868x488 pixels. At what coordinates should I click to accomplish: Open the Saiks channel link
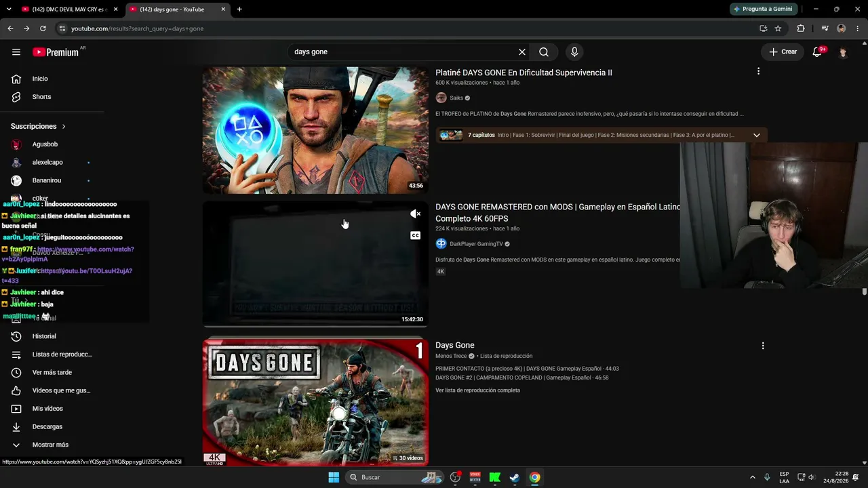456,98
